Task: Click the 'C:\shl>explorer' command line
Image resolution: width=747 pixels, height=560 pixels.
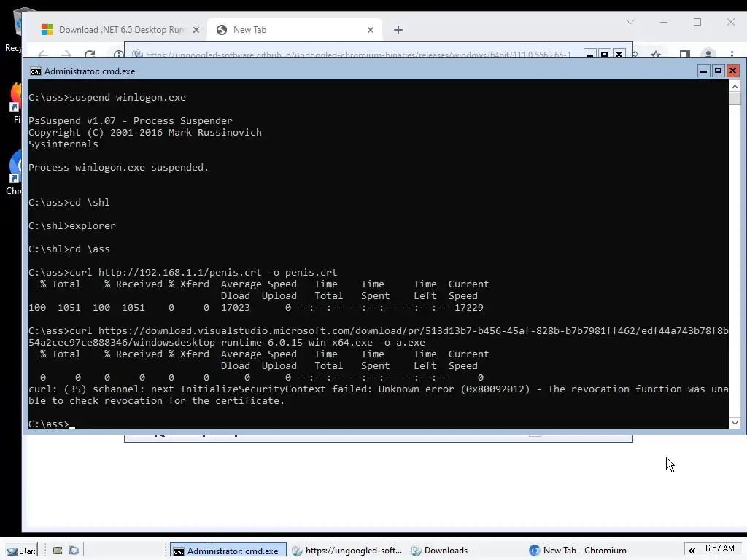Action: pos(72,226)
